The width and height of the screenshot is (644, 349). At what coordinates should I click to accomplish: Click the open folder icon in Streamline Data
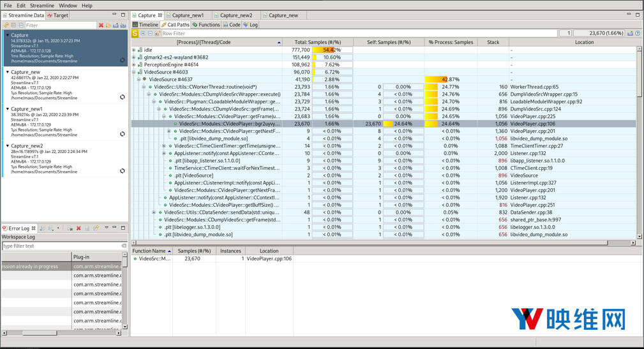(109, 25)
